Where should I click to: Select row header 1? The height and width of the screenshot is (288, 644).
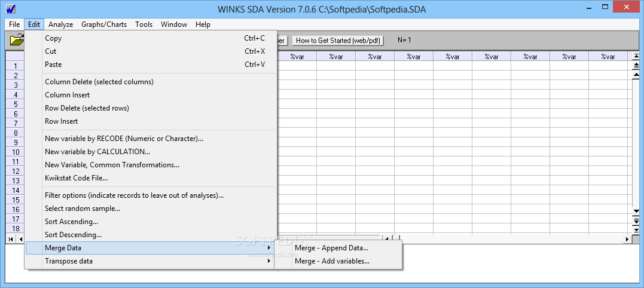[x=15, y=66]
